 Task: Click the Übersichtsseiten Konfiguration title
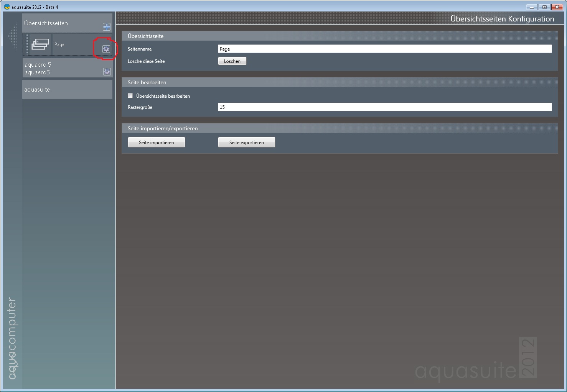pos(502,19)
